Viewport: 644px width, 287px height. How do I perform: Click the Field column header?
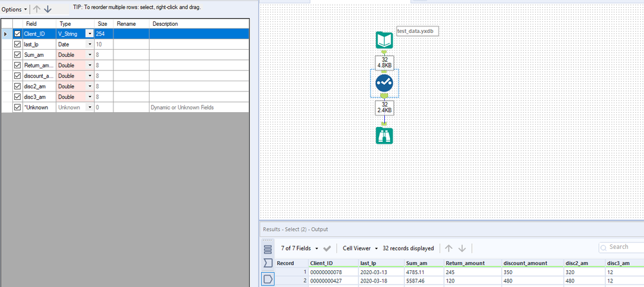click(x=39, y=24)
